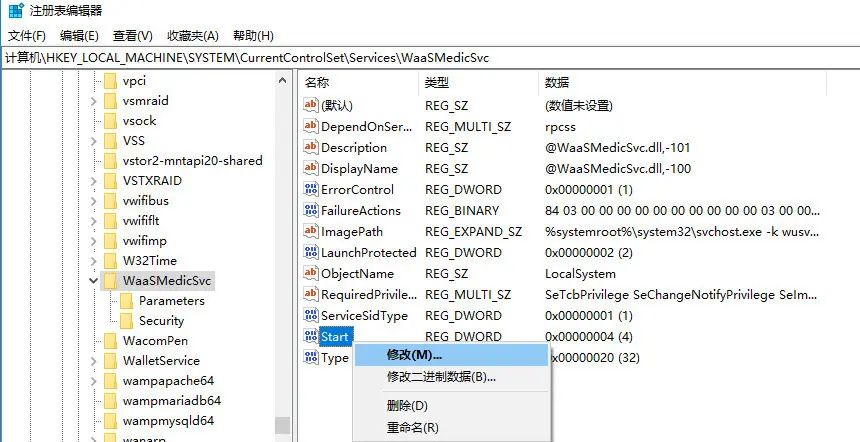Open the 帮助(H) menu

click(253, 36)
